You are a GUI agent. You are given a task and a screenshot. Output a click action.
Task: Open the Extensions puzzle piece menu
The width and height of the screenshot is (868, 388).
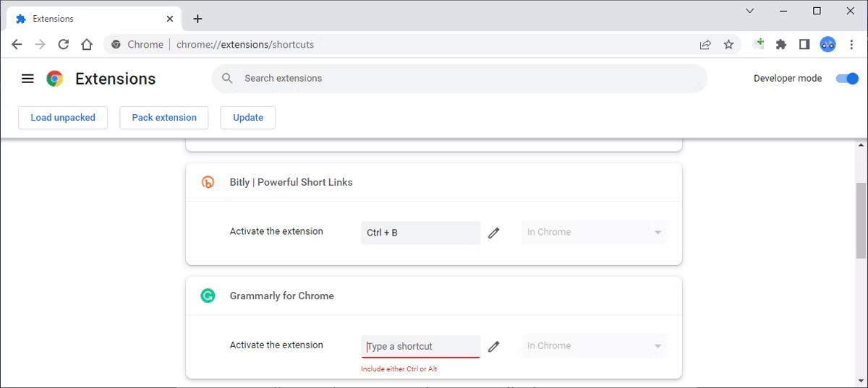click(x=781, y=44)
